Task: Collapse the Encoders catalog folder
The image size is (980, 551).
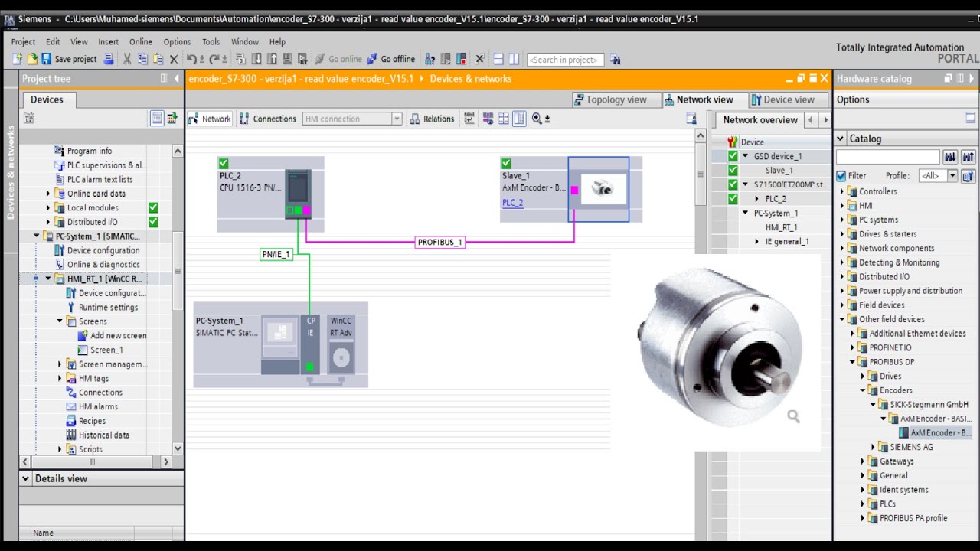Action: coord(863,390)
